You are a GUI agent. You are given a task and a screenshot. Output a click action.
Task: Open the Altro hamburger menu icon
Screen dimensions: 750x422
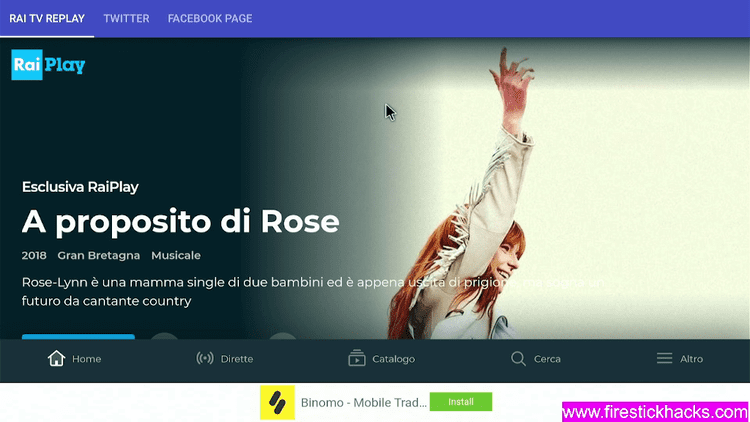(x=664, y=358)
